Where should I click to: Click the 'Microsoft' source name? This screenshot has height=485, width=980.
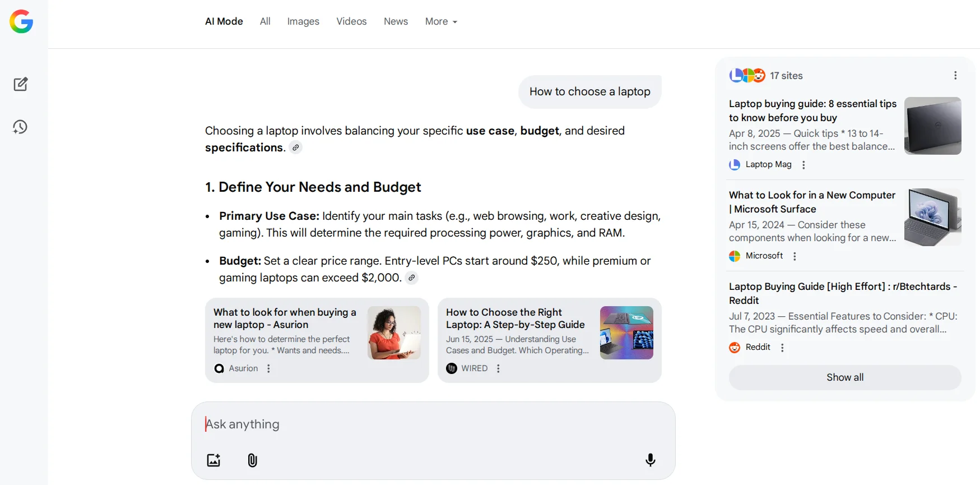764,256
